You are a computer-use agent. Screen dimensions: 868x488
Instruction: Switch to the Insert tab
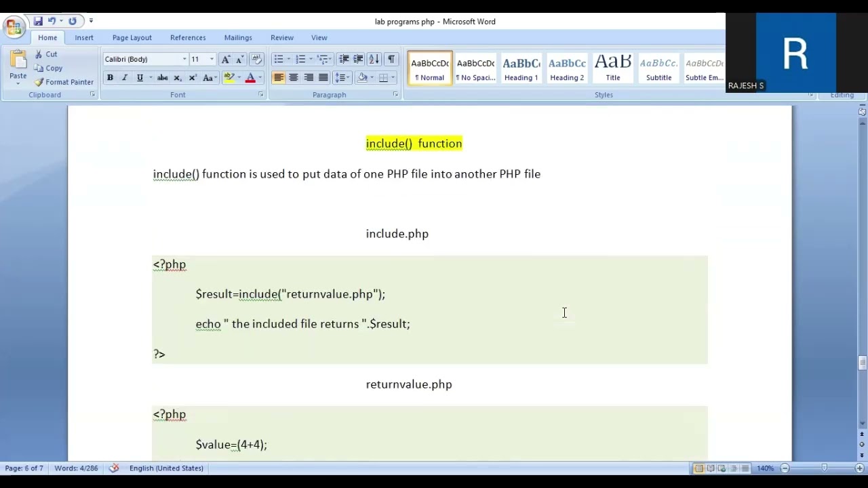(84, 38)
